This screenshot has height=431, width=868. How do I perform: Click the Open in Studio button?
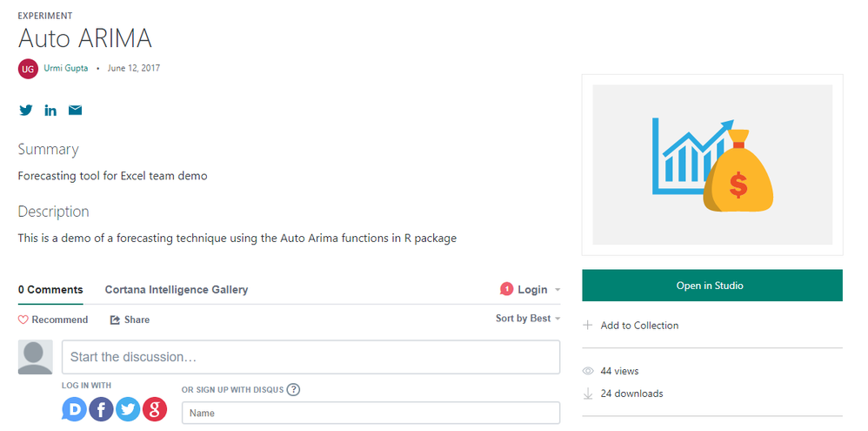(x=711, y=286)
